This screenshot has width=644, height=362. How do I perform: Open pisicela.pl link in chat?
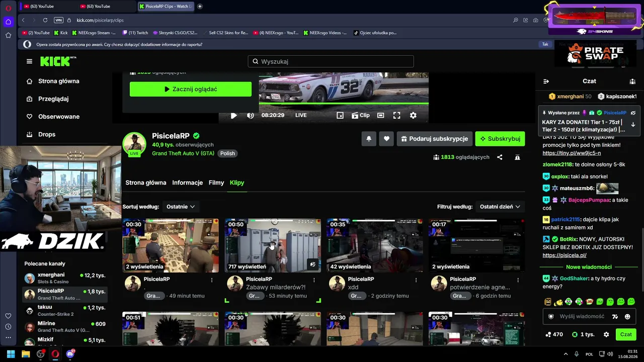click(565, 255)
